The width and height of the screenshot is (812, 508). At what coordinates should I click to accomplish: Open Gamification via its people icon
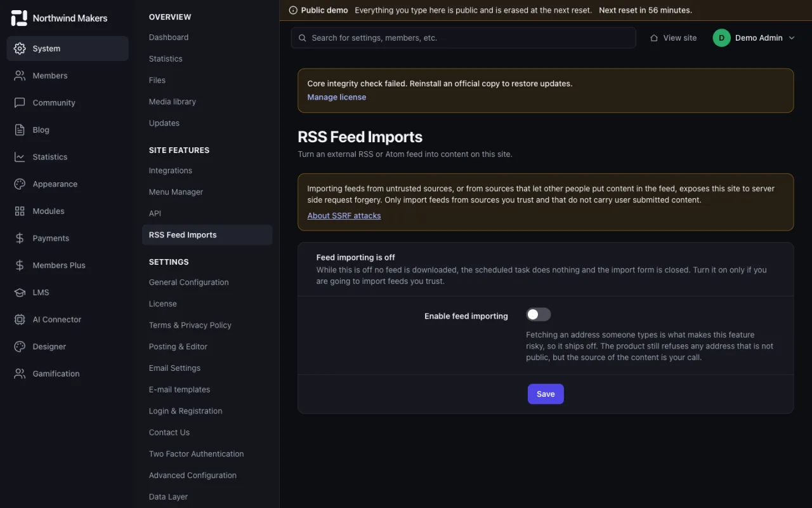20,373
